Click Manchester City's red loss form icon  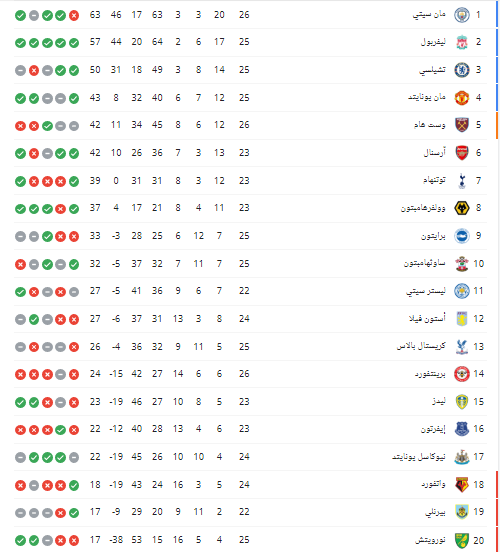coord(74,15)
